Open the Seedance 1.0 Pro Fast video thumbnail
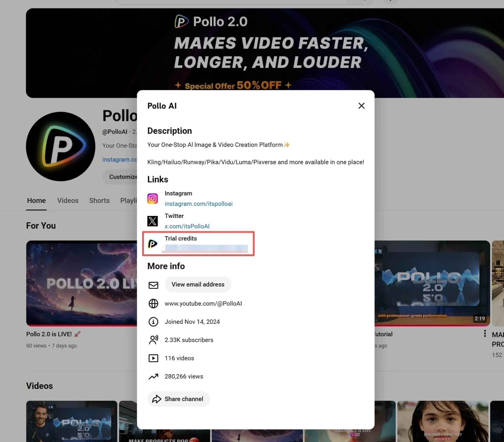 [443, 421]
